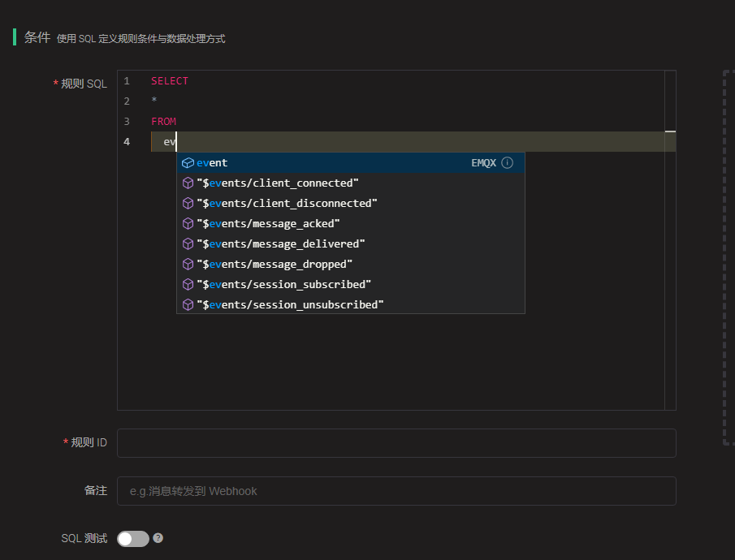This screenshot has width=735, height=560.
Task: Focus the 备注 note input field
Action: pyautogui.click(x=396, y=491)
